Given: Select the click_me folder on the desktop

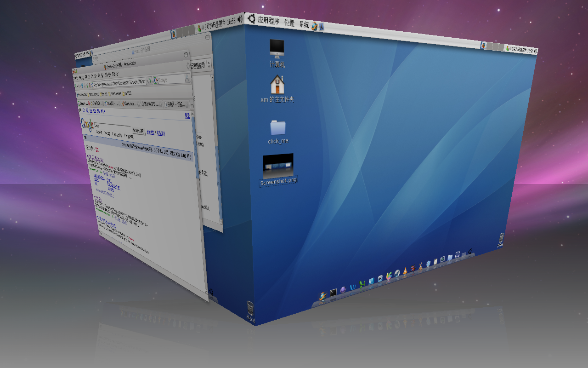Looking at the screenshot, I should pos(278,132).
